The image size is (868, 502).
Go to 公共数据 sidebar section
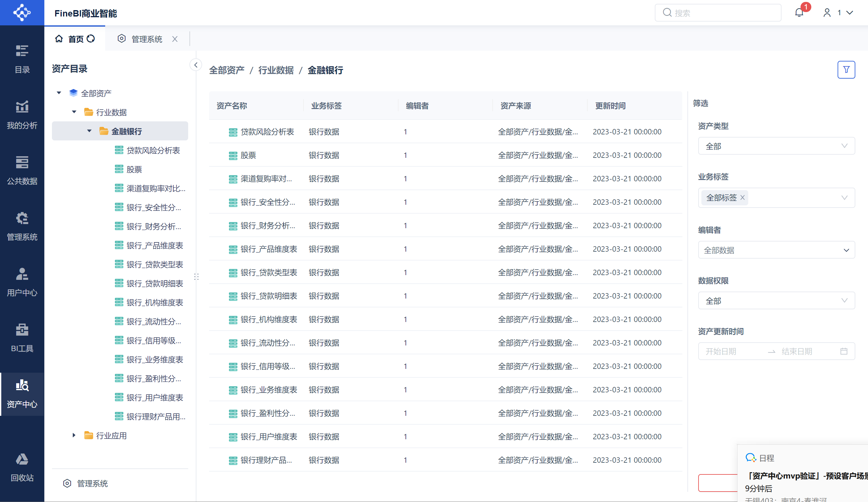point(22,171)
